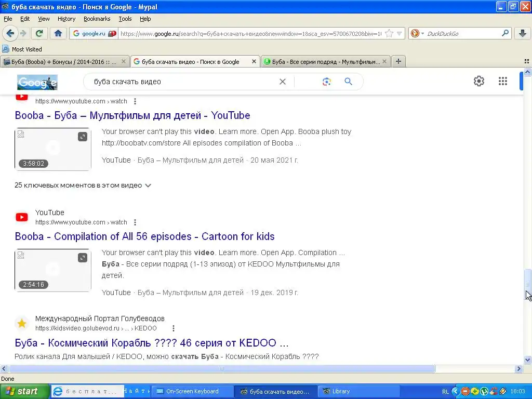532x399 pixels.
Task: Click the golubevod star favicon
Action: 22,323
